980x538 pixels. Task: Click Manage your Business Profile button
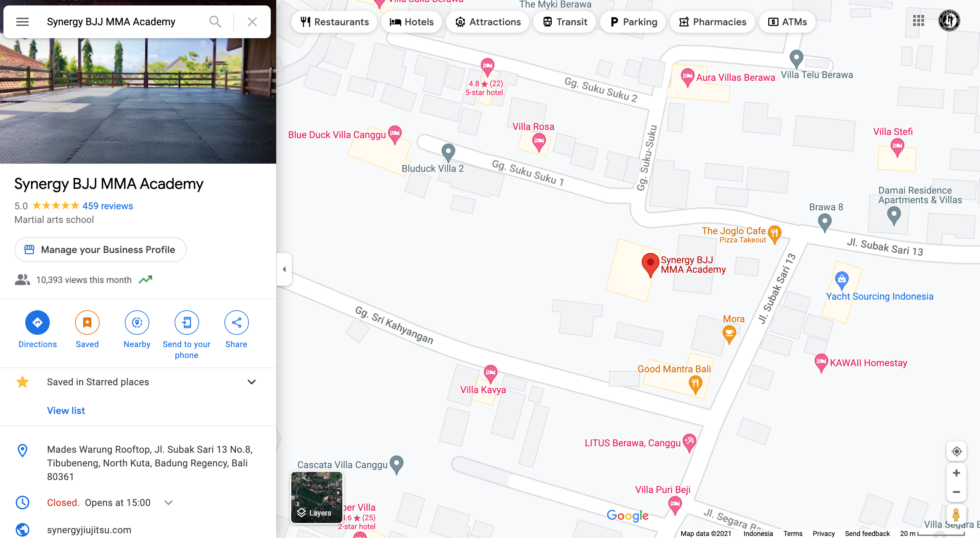(x=101, y=250)
